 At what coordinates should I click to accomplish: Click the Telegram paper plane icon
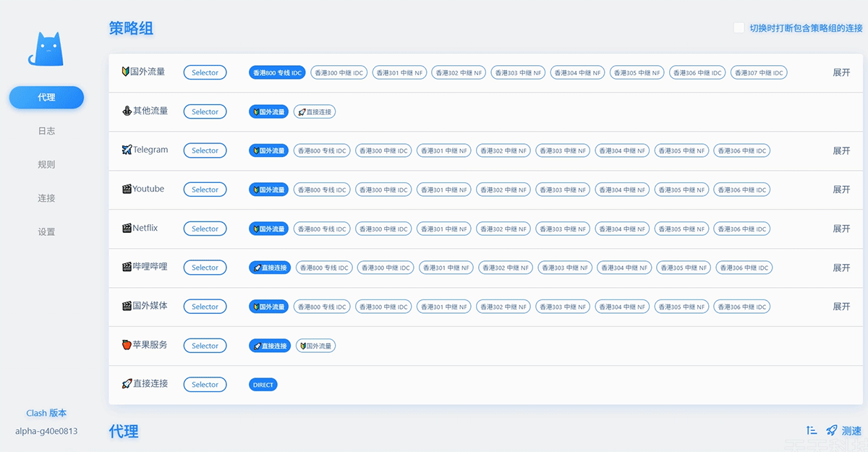(x=127, y=150)
